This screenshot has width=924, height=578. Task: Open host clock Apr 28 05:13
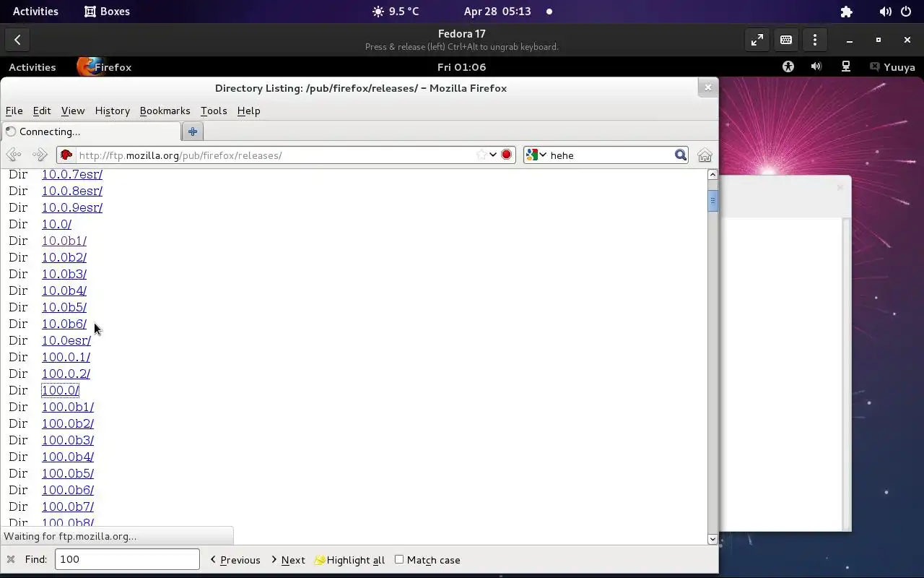click(x=497, y=12)
